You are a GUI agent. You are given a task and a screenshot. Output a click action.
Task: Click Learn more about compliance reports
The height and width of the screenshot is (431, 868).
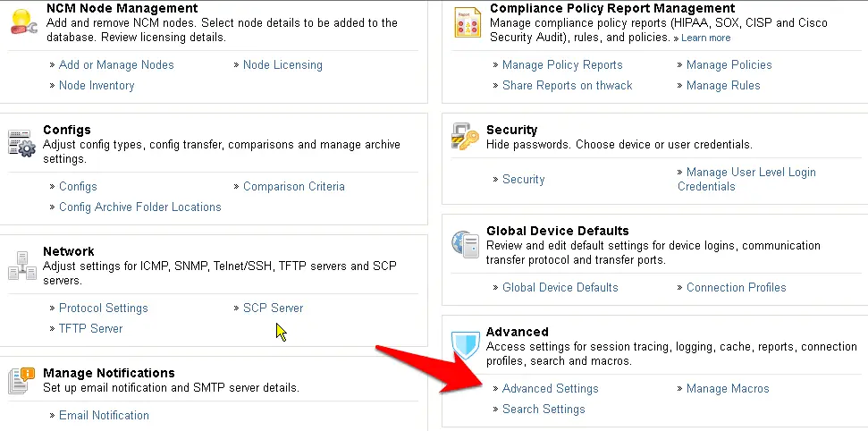click(x=706, y=38)
